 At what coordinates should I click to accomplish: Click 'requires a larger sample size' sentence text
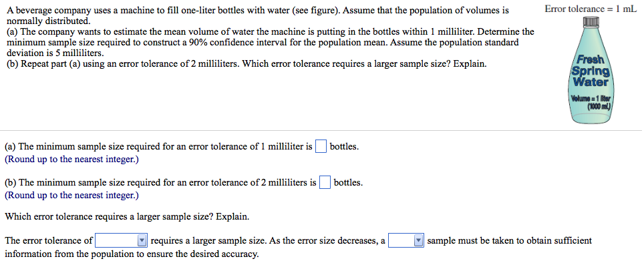(267, 240)
